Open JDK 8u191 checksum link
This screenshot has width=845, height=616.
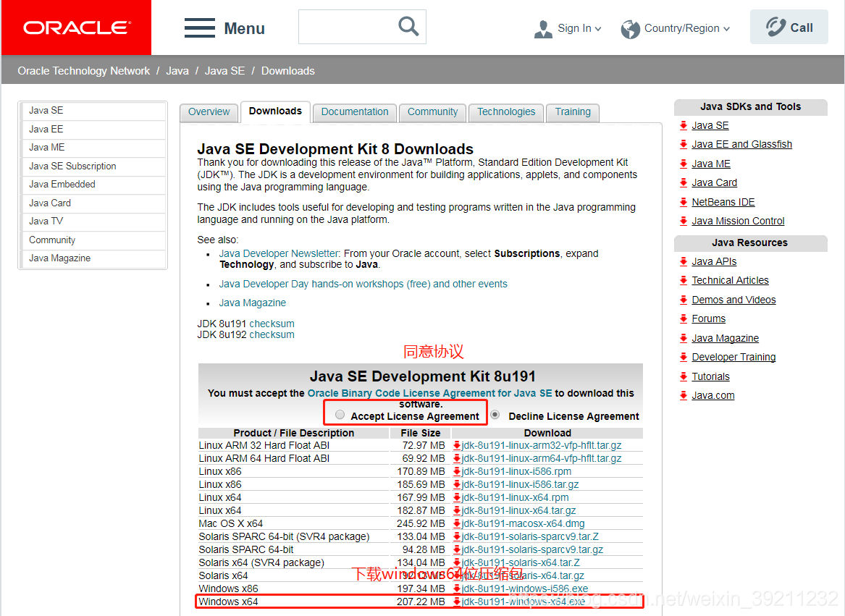(x=272, y=324)
